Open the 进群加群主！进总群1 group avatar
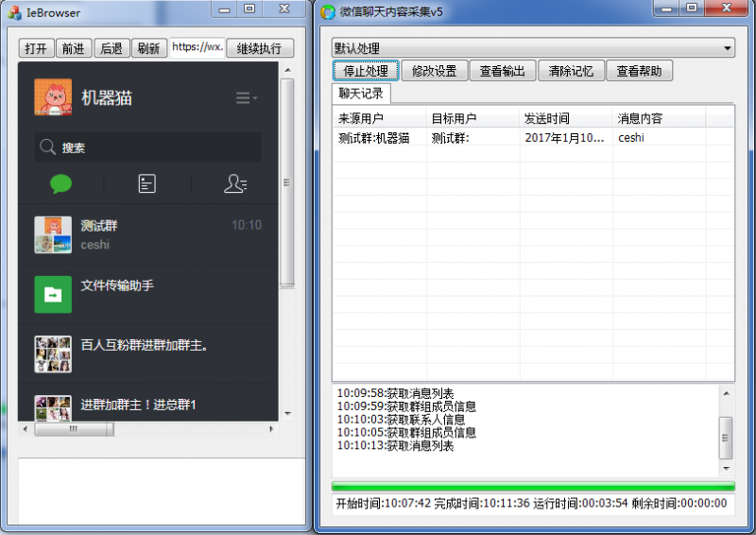Viewport: 756px width, 535px height. pyautogui.click(x=53, y=408)
